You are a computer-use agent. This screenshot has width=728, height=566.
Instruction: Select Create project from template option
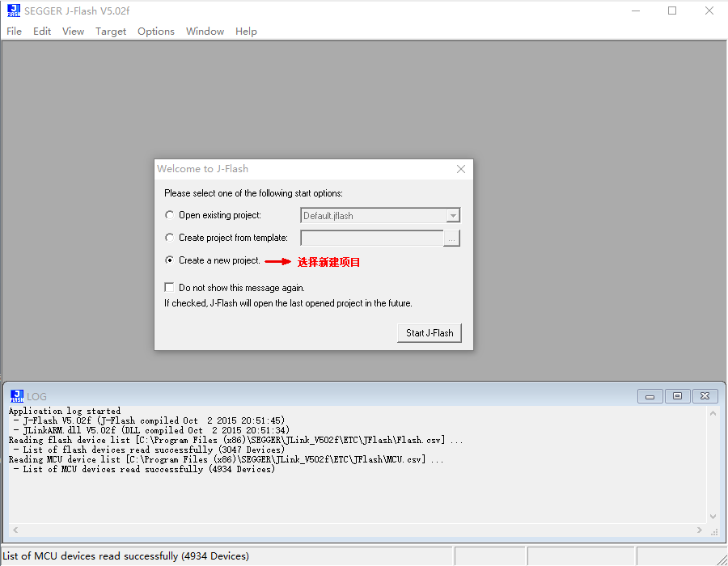169,238
